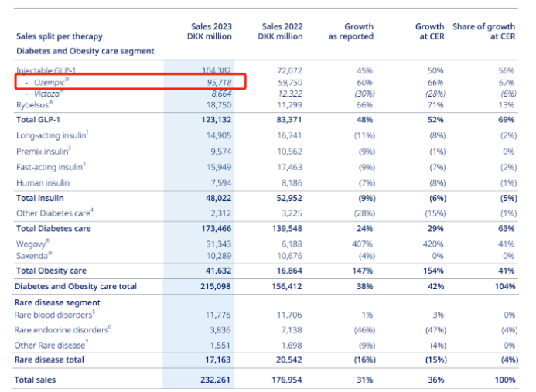The image size is (536, 392).
Task: Click Total sales 2022 value 176,954
Action: (286, 380)
